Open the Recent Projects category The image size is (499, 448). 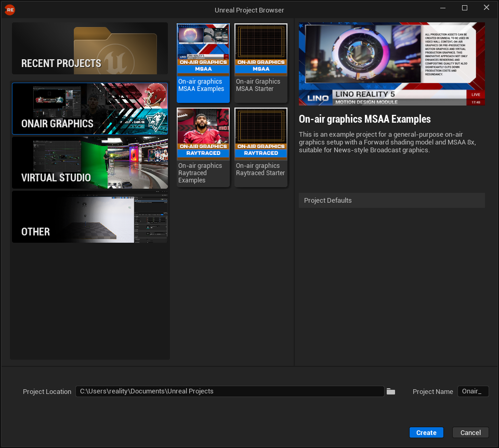(x=90, y=48)
